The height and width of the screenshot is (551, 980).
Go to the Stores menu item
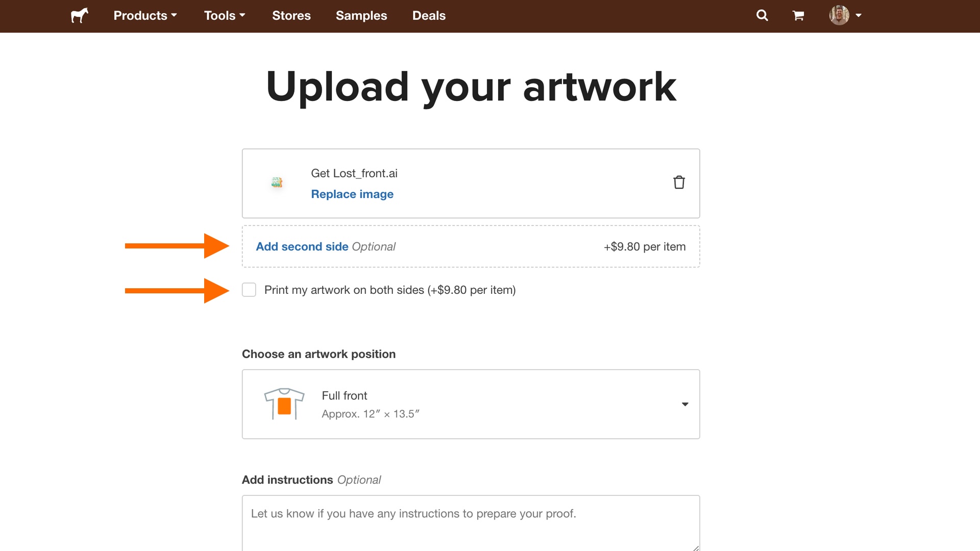(x=291, y=16)
